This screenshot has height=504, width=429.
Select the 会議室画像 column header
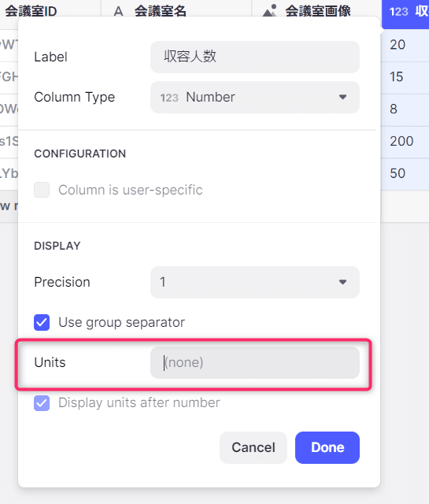pos(316,9)
